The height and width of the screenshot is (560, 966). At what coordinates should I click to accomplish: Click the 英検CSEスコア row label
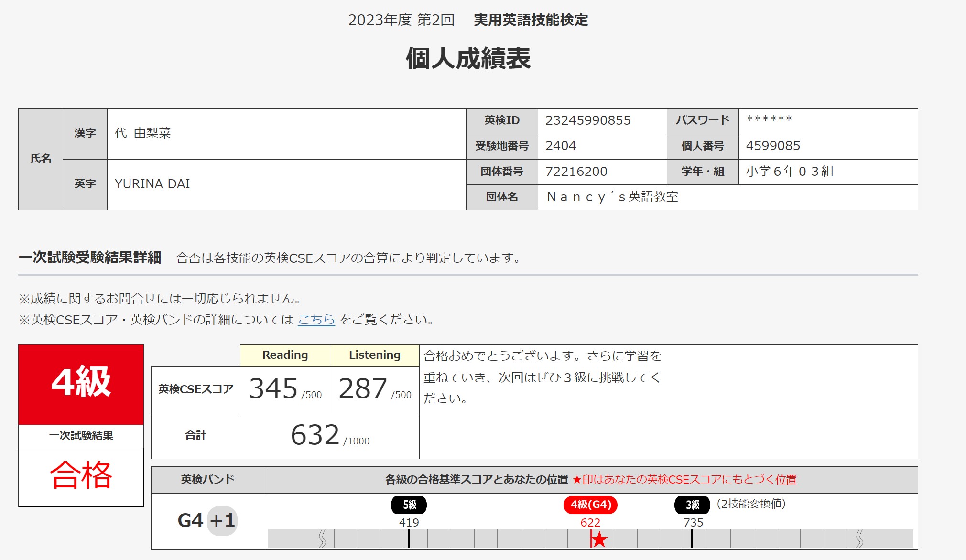195,389
